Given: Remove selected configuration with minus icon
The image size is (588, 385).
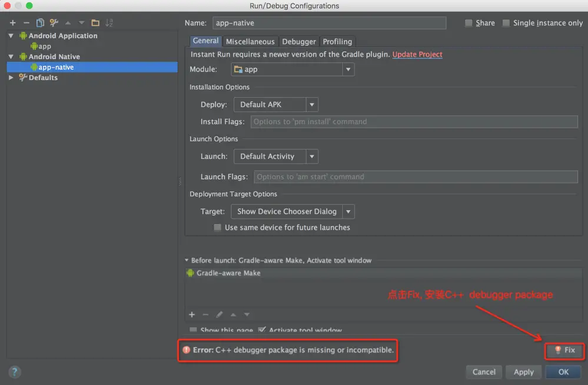Looking at the screenshot, I should [x=26, y=23].
